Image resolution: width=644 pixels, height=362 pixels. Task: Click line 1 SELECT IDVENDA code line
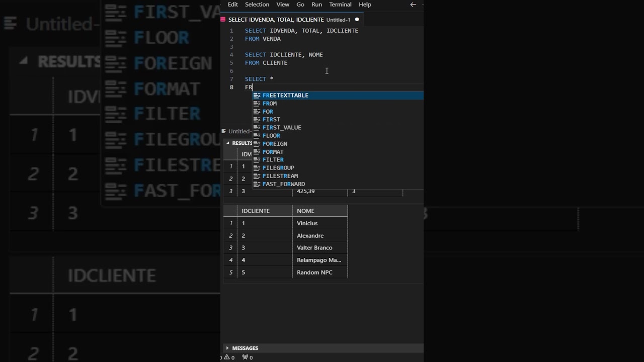(x=301, y=31)
